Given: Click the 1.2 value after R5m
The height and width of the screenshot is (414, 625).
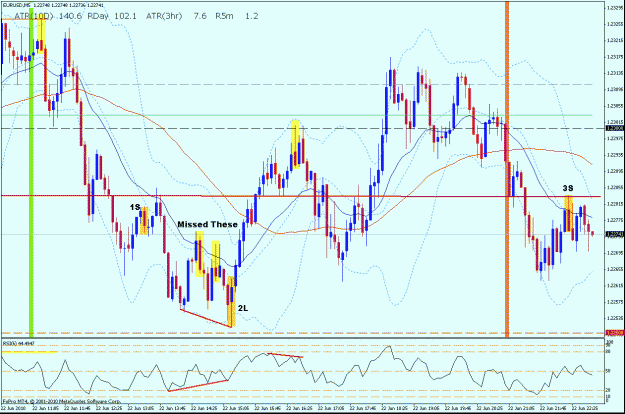Looking at the screenshot, I should [252, 16].
